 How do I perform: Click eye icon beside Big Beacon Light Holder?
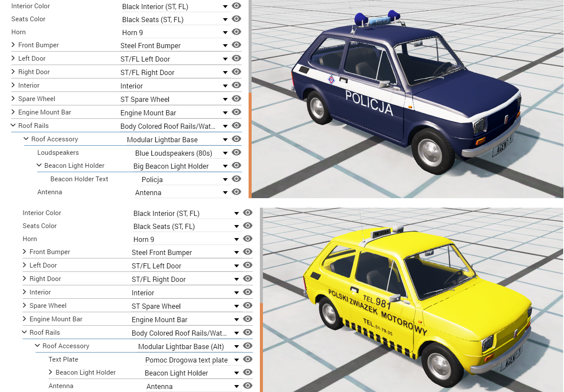pyautogui.click(x=236, y=166)
